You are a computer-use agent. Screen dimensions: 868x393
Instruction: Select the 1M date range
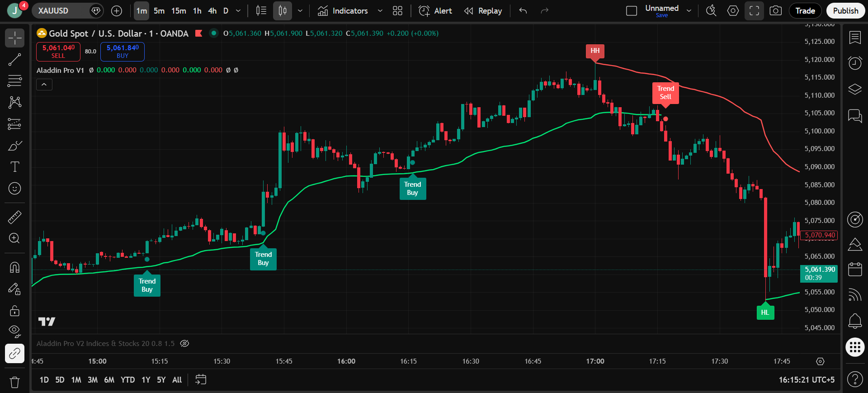coord(76,380)
